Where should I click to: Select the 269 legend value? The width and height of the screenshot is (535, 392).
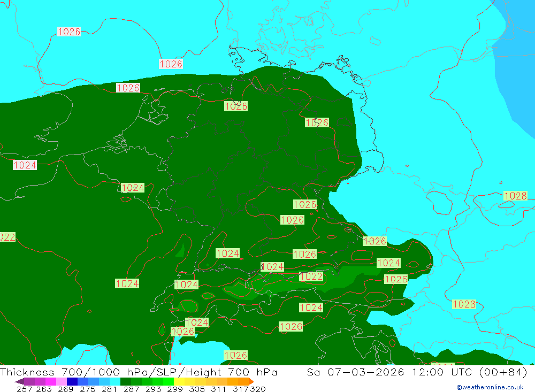point(65,389)
